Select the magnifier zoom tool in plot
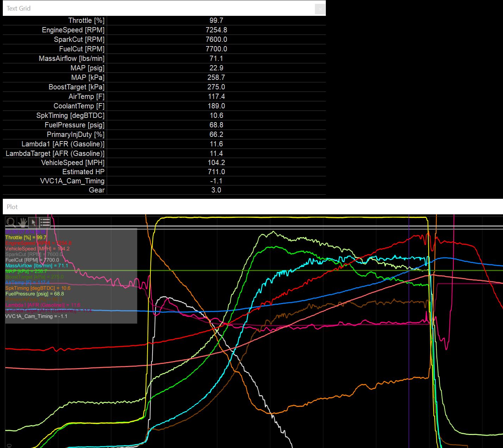The height and width of the screenshot is (448, 503). [11, 222]
